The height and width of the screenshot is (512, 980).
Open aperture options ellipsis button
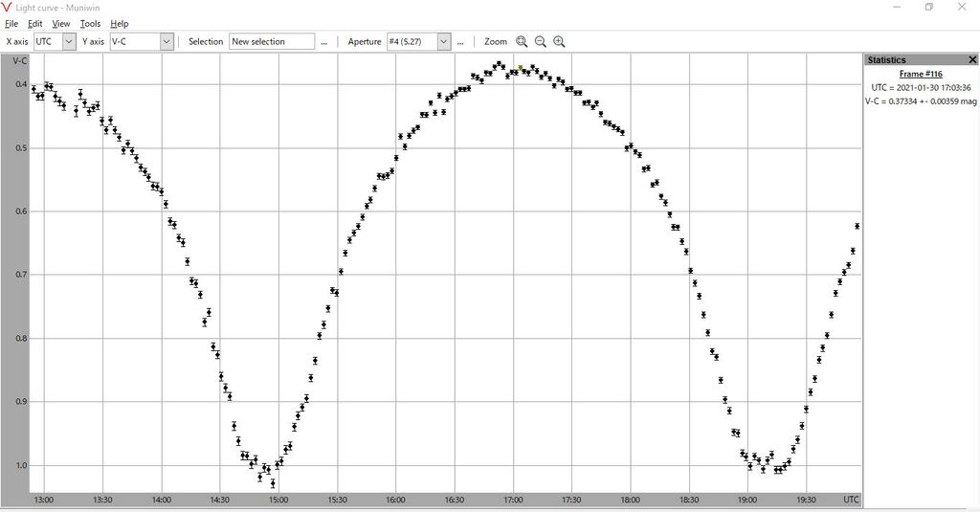[460, 42]
